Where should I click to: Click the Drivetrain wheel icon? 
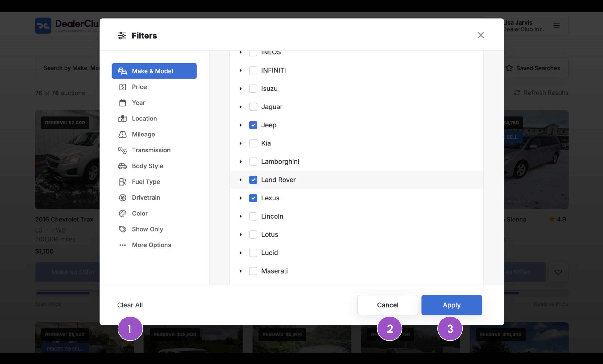pyautogui.click(x=122, y=197)
